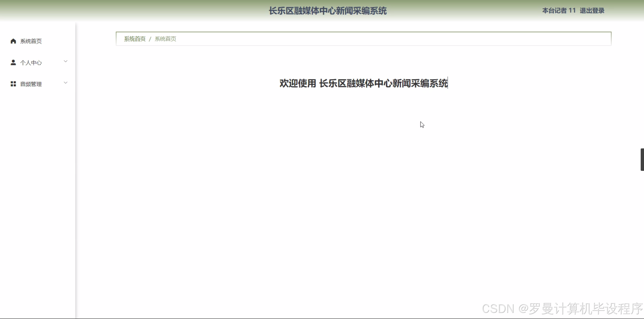The width and height of the screenshot is (644, 319).
Task: Open the 系统首页 sidebar menu item
Action: click(x=31, y=41)
